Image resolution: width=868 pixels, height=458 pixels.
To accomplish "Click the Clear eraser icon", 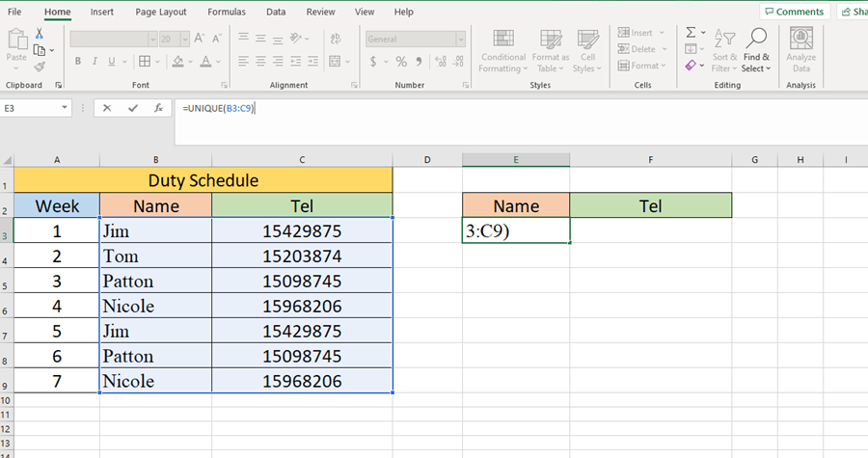I will [x=691, y=66].
